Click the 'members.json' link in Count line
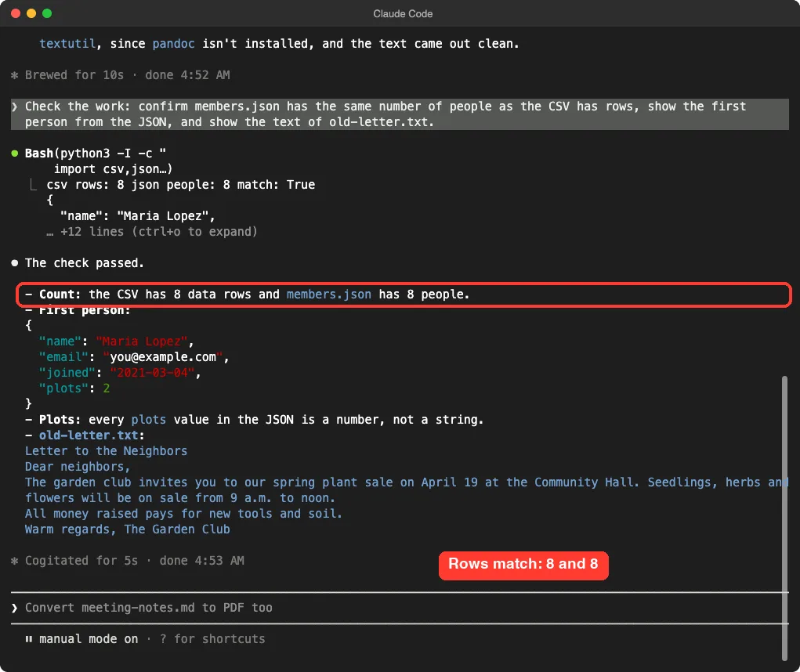Image resolution: width=800 pixels, height=672 pixels. coord(329,294)
